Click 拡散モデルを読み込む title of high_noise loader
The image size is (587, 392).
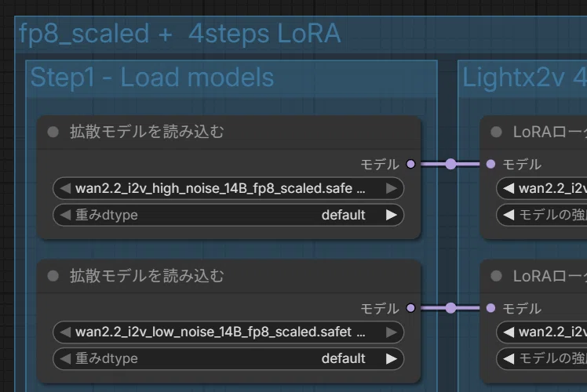pos(147,132)
